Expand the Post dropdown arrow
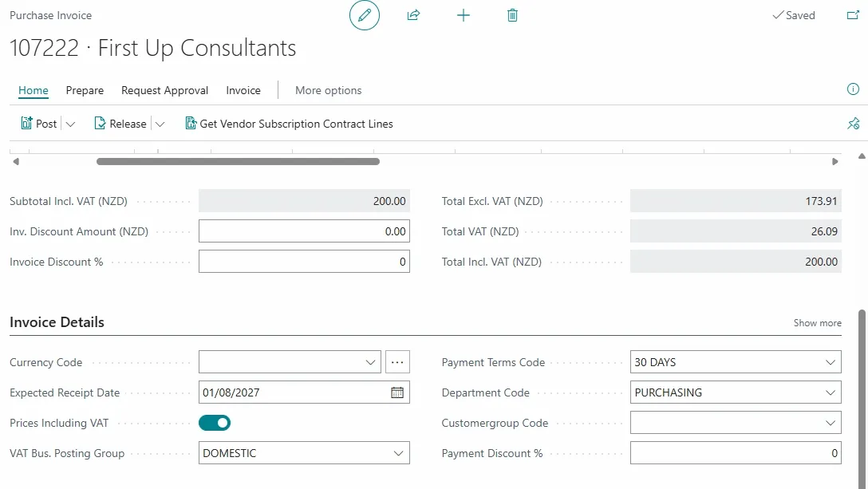Viewport: 868px width, 489px height. point(70,124)
